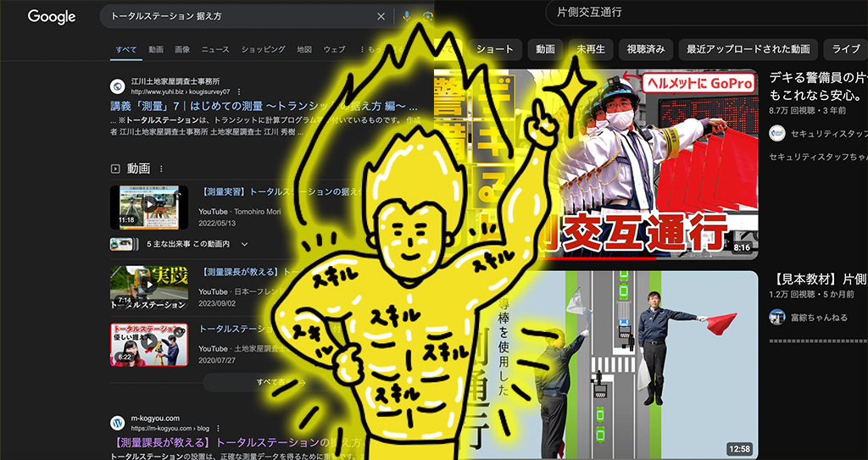Clear the Google search query with X
Viewport: 868px width, 460px height.
[381, 16]
